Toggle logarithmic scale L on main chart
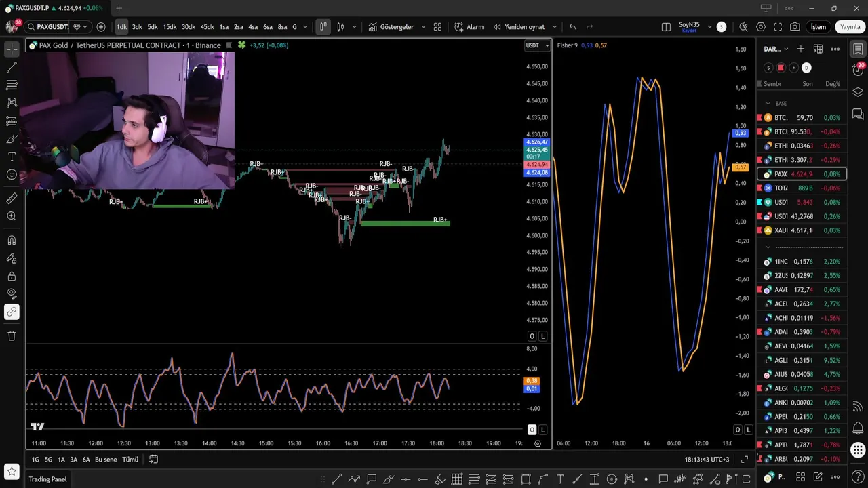The image size is (868, 488). (542, 336)
